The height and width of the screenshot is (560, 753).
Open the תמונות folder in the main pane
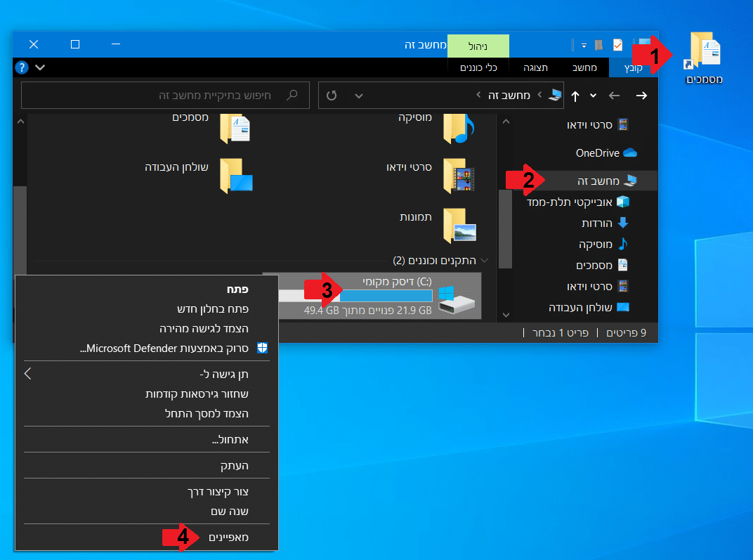459,226
